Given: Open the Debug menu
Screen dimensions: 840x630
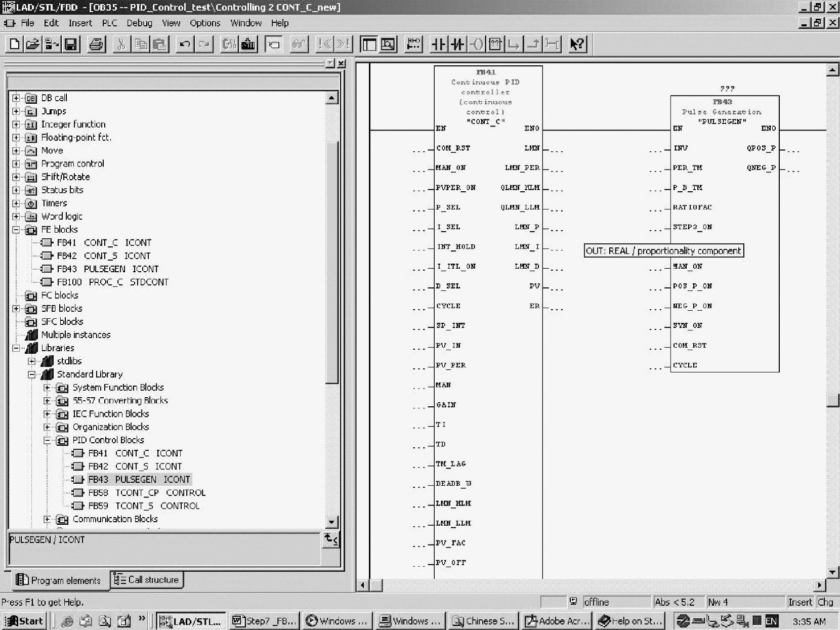Looking at the screenshot, I should pyautogui.click(x=139, y=23).
